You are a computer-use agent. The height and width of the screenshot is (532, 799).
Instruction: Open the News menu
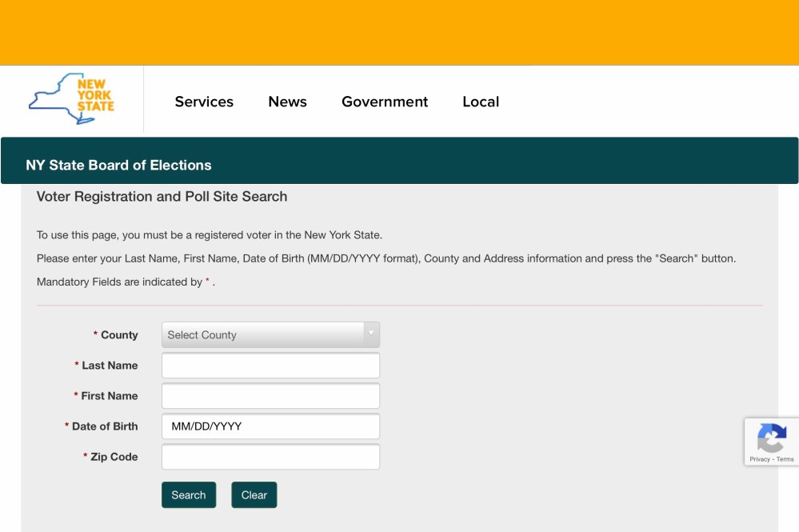click(287, 102)
